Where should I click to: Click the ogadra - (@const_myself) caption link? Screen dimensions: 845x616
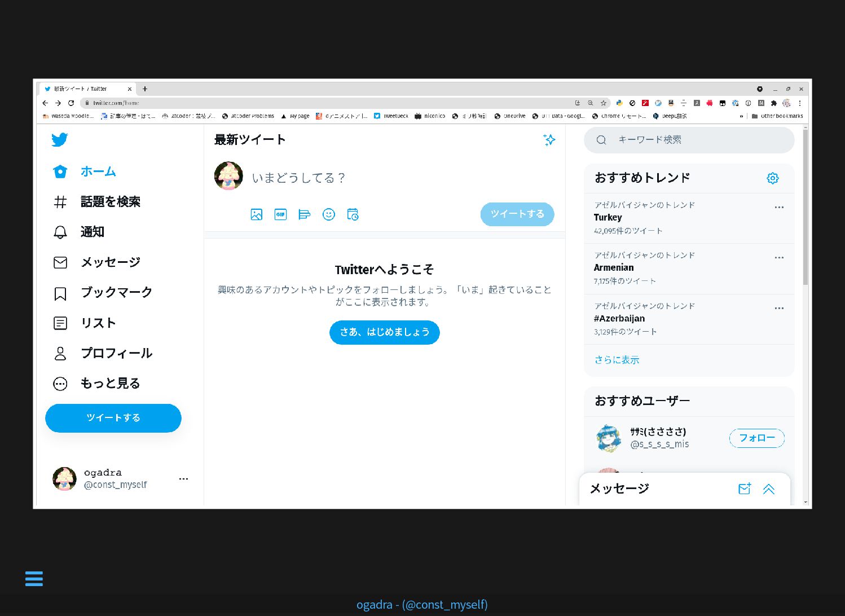point(422,605)
